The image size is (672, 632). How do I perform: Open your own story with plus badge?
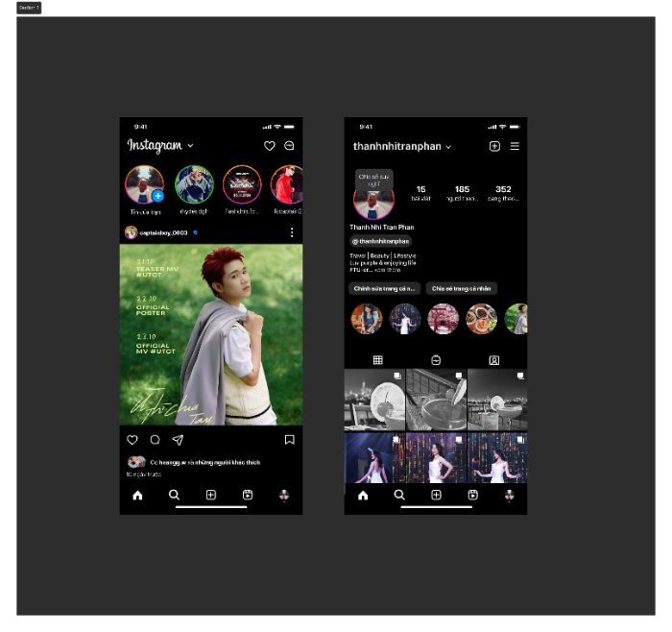(145, 184)
